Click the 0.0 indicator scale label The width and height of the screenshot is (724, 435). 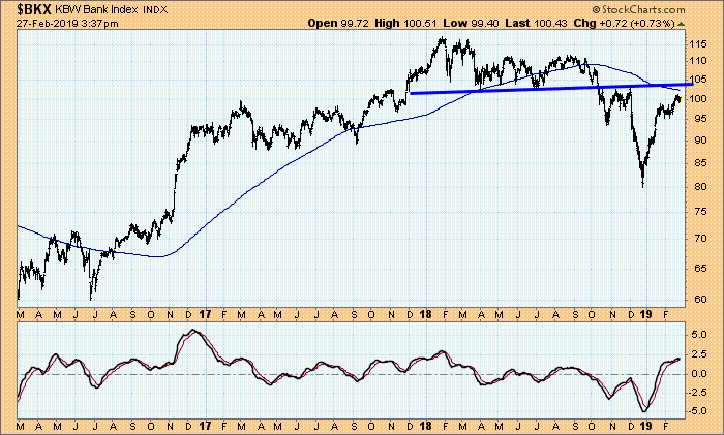coord(699,374)
